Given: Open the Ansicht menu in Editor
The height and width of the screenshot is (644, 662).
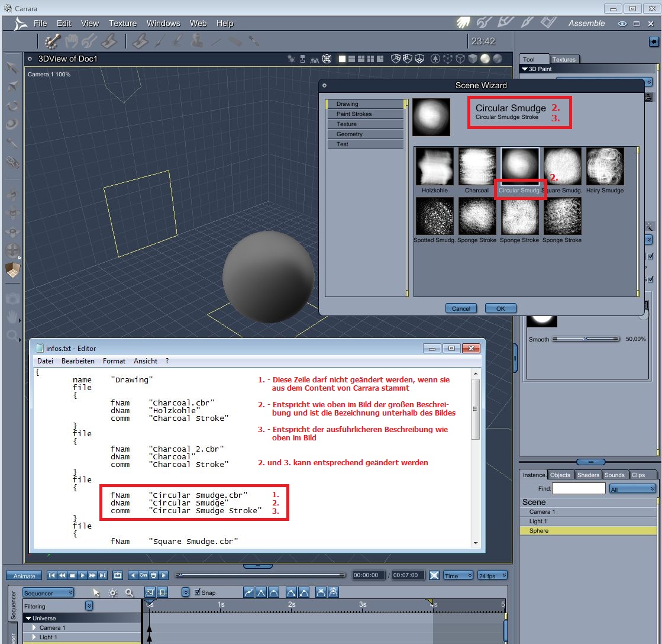Looking at the screenshot, I should coord(145,361).
